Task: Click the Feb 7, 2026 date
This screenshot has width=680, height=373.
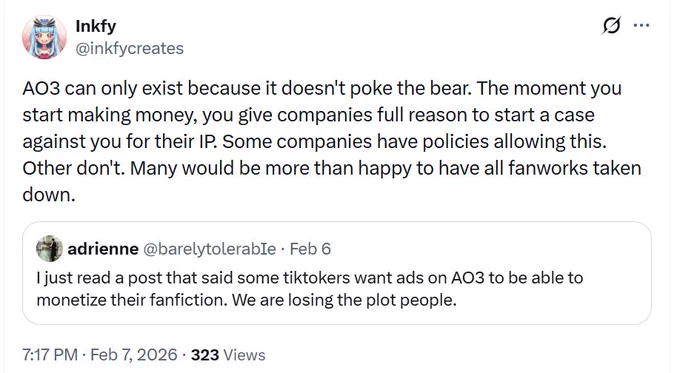Action: [134, 355]
